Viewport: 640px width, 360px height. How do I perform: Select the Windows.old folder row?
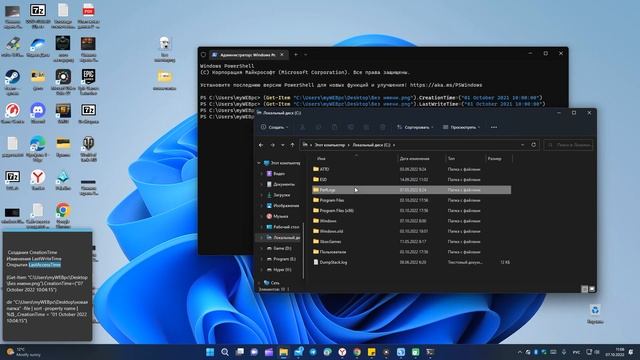click(x=411, y=231)
